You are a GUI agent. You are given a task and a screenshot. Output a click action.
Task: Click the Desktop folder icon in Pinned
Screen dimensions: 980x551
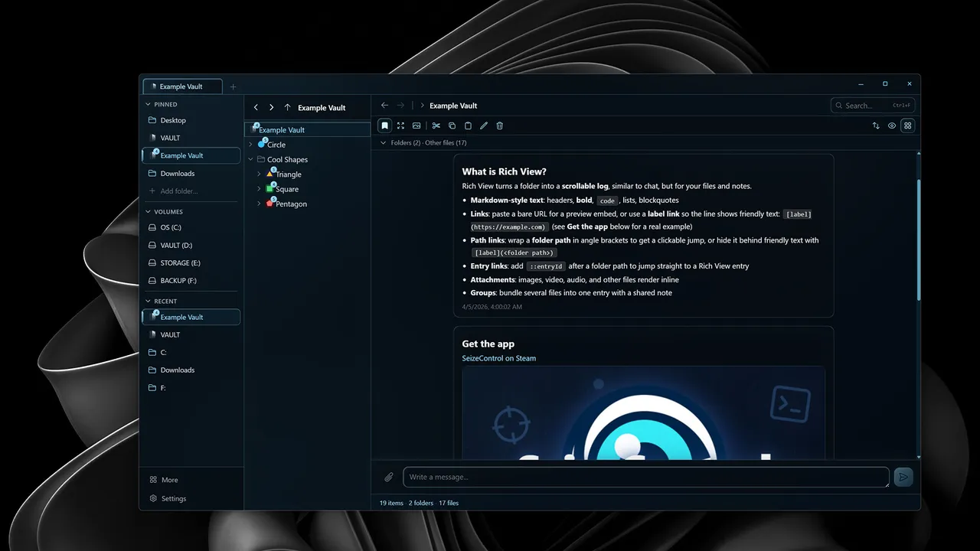tap(152, 120)
